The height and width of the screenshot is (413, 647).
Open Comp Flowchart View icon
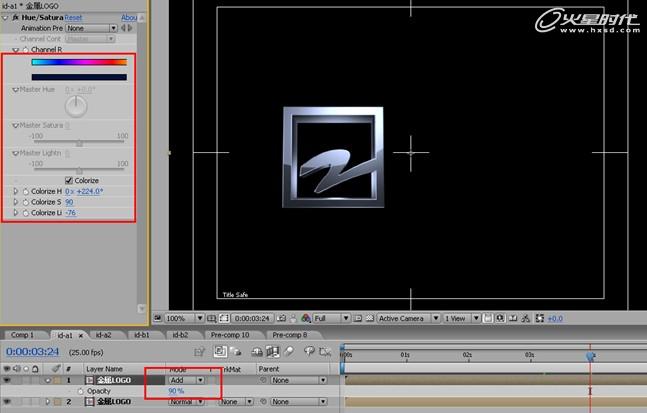(x=525, y=318)
